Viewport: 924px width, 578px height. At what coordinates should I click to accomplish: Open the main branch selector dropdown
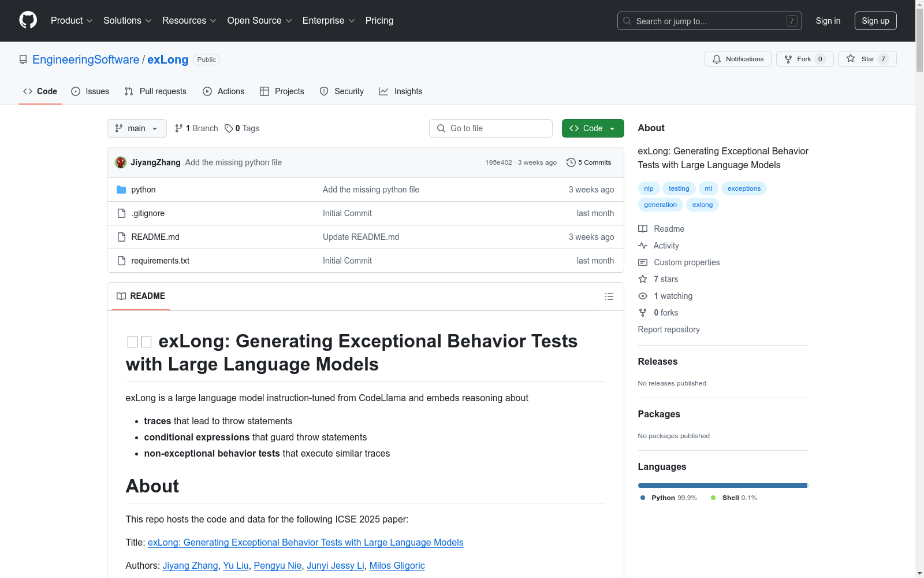tap(137, 128)
